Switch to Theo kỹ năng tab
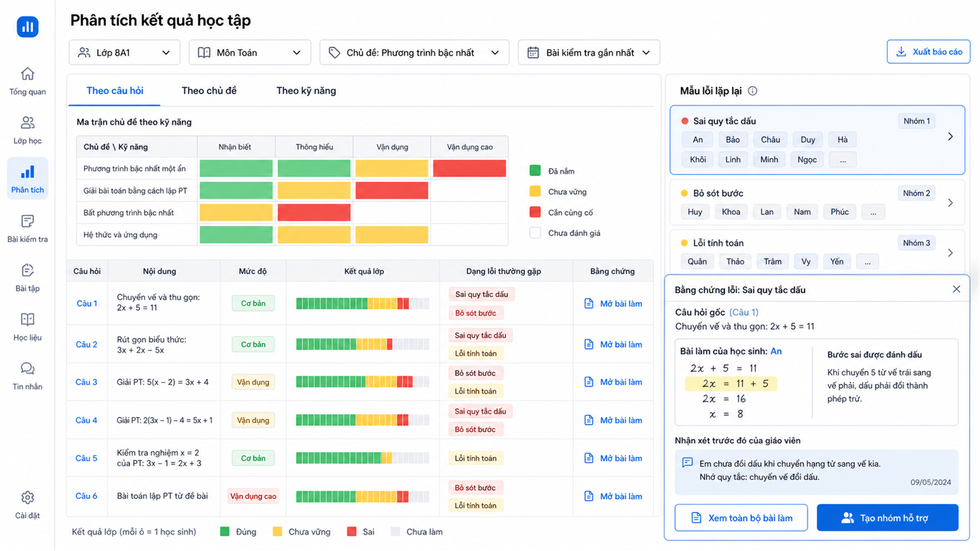 click(x=306, y=91)
